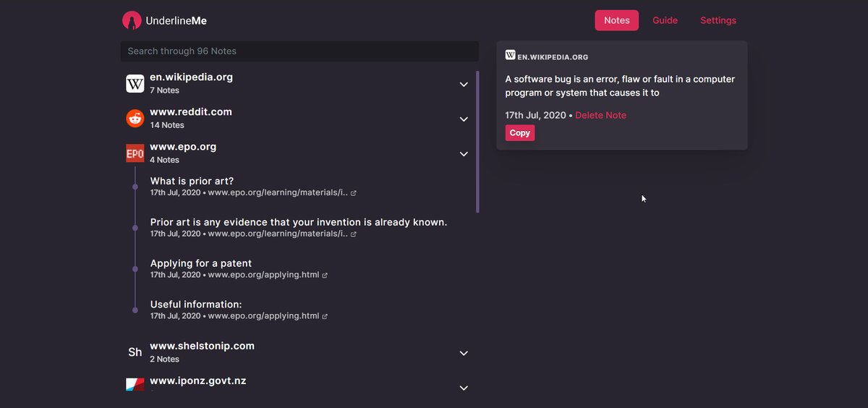Click the Wikipedia site icon in list
The image size is (868, 408).
coord(135,84)
